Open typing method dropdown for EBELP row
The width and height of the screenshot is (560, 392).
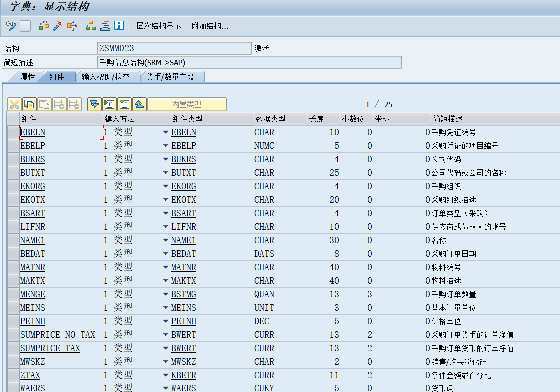point(165,146)
